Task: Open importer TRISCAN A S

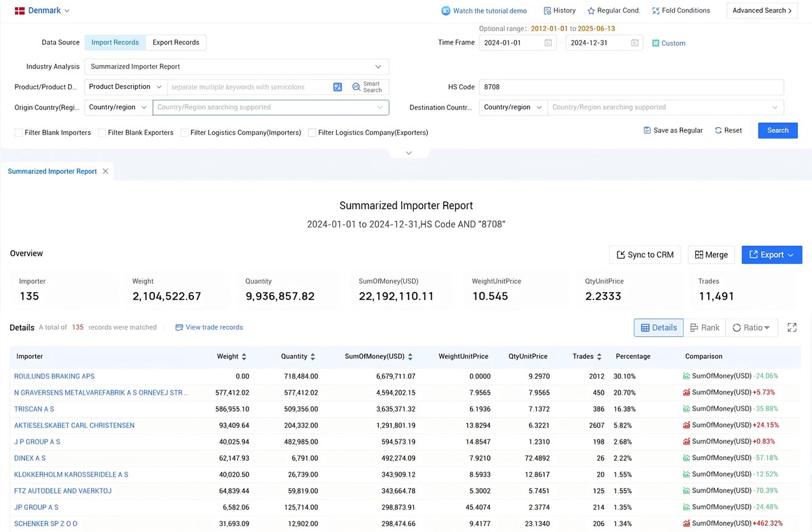Action: pos(34,409)
